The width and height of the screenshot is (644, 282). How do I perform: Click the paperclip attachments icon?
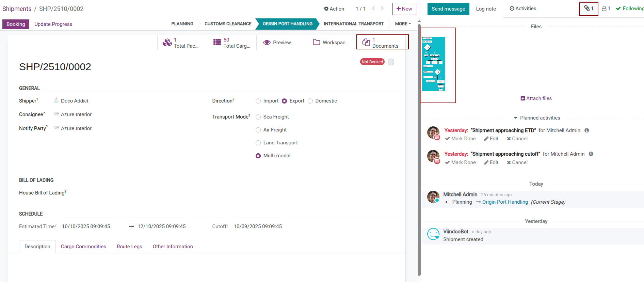[587, 9]
